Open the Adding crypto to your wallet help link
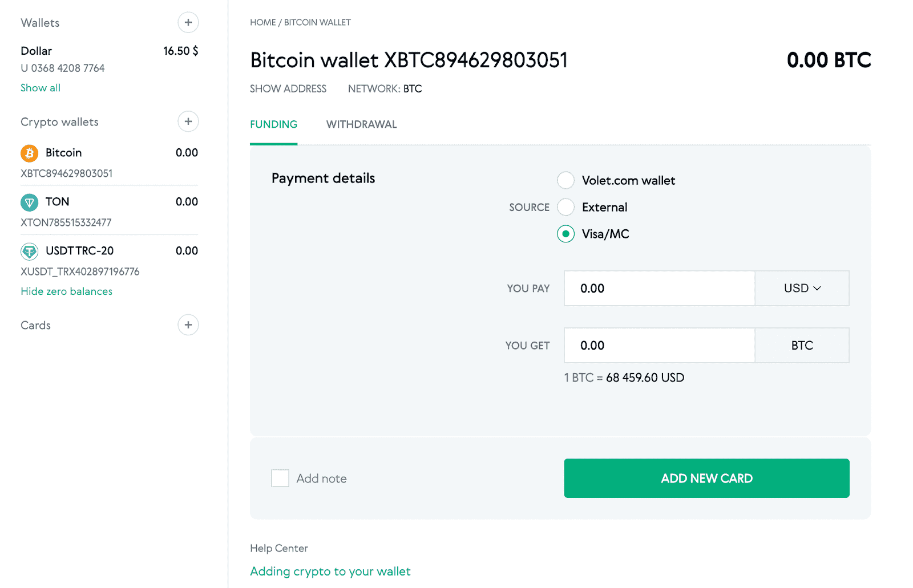Screen dimensions: 913x588 (x=330, y=571)
